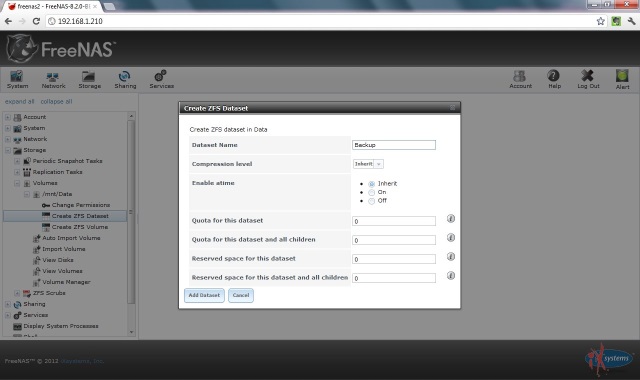The image size is (640, 380).
Task: Open the Account toolbar icon
Action: (x=520, y=79)
